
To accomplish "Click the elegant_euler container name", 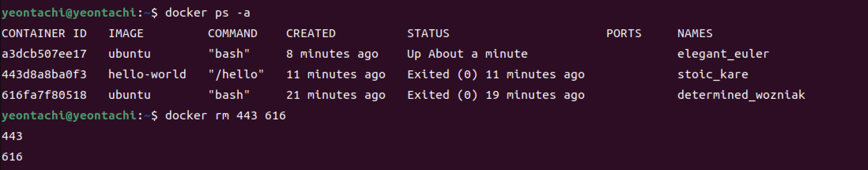I will (x=723, y=54).
